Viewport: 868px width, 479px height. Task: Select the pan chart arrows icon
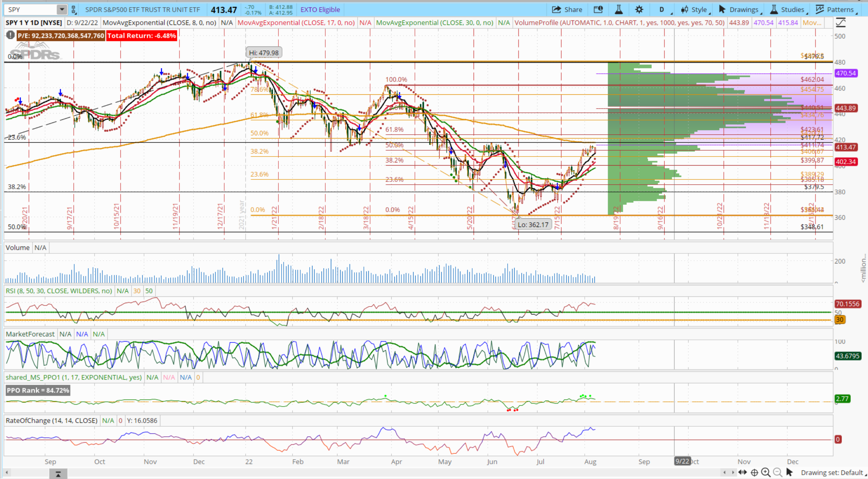point(742,472)
